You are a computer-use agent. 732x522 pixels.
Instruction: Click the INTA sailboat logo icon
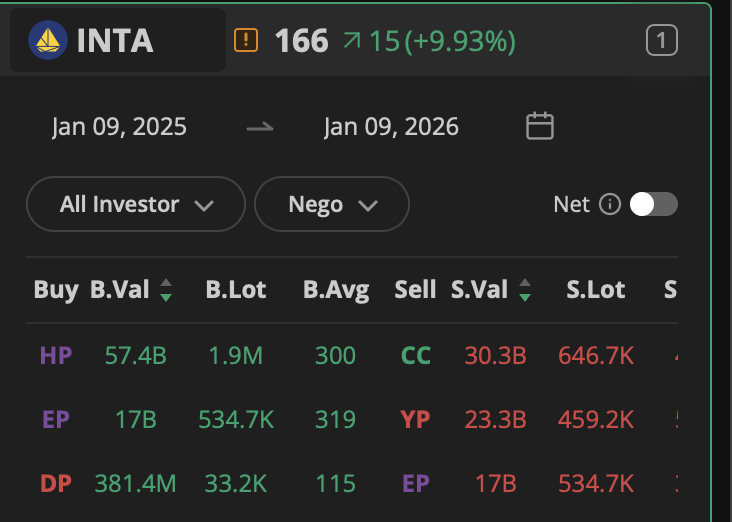click(x=47, y=41)
